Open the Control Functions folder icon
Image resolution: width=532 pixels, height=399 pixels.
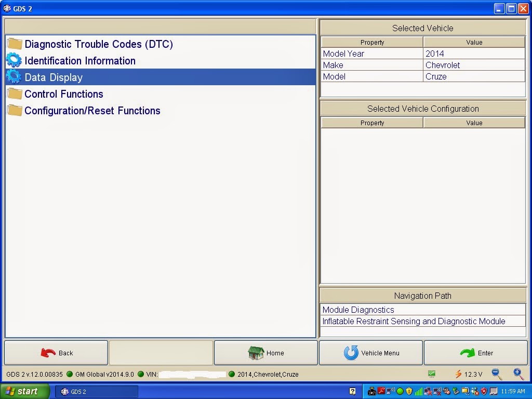pos(15,94)
